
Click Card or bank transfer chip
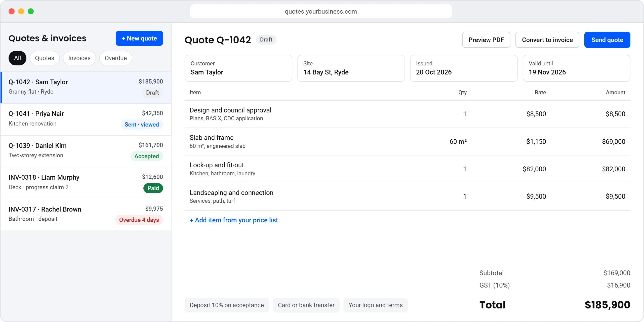coord(306,305)
